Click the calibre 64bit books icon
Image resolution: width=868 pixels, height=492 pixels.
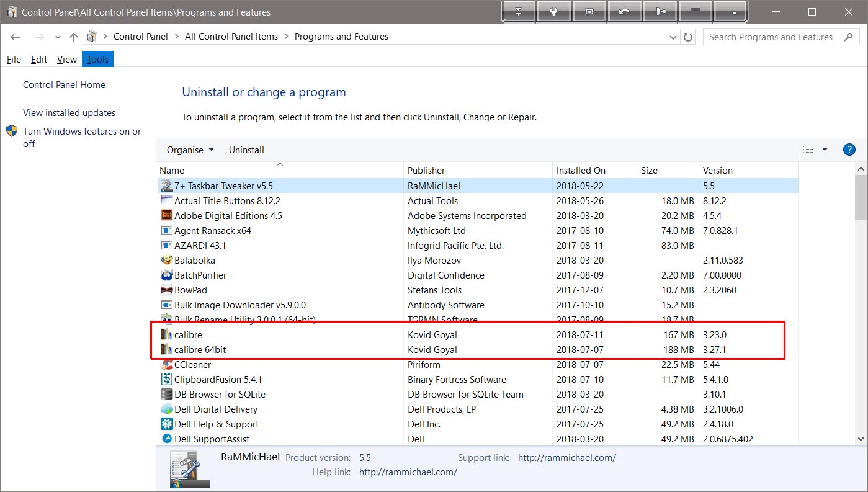pos(166,349)
